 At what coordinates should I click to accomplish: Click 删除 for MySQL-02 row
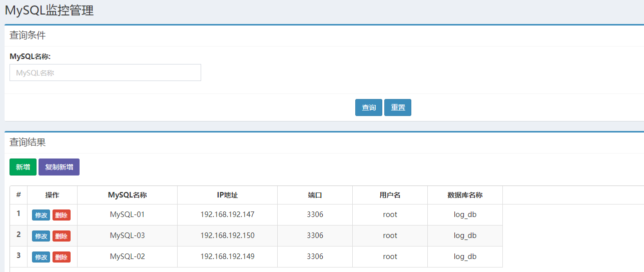(x=62, y=257)
